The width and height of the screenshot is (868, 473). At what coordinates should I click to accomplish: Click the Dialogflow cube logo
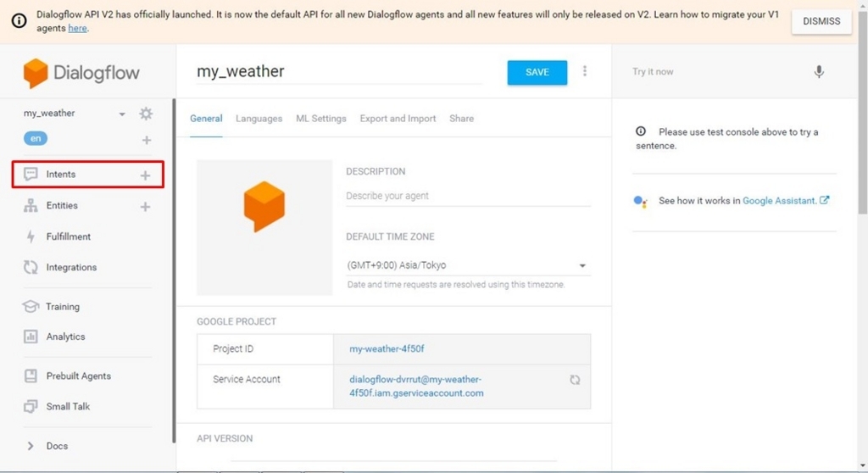[35, 73]
